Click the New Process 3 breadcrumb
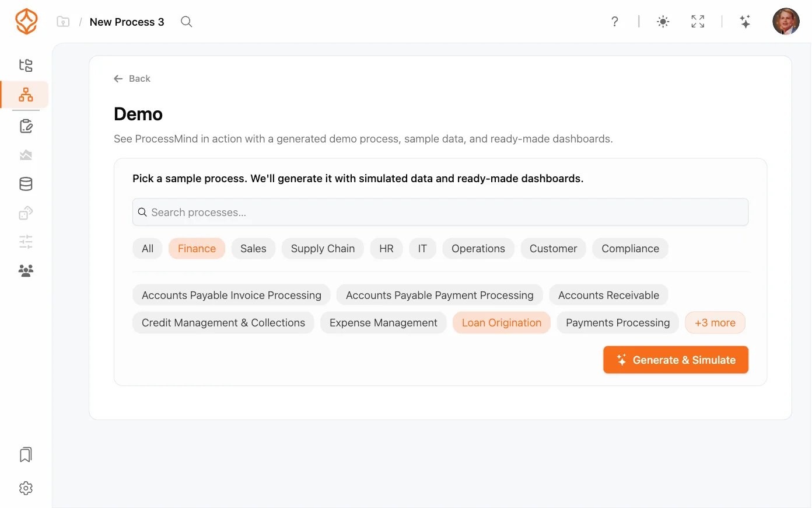812x508 pixels. point(127,22)
